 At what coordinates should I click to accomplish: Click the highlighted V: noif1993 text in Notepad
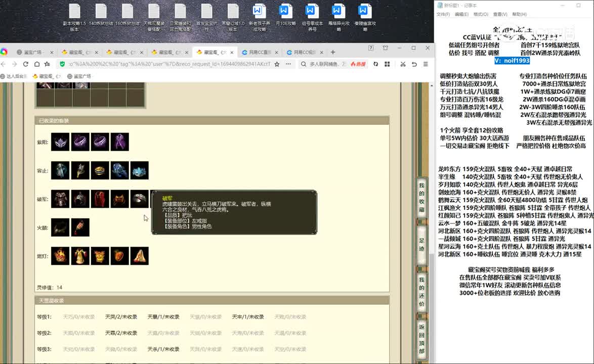512,61
